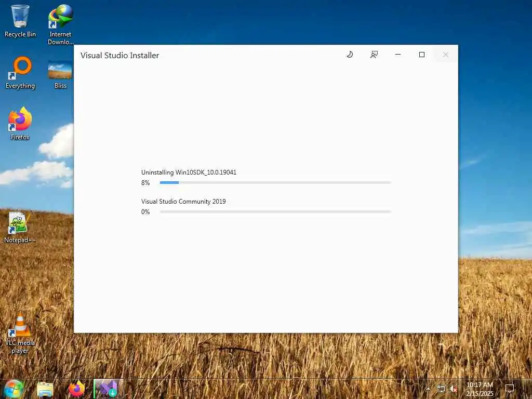The image size is (532, 399).
Task: Click the 8% progress value
Action: pyautogui.click(x=145, y=183)
